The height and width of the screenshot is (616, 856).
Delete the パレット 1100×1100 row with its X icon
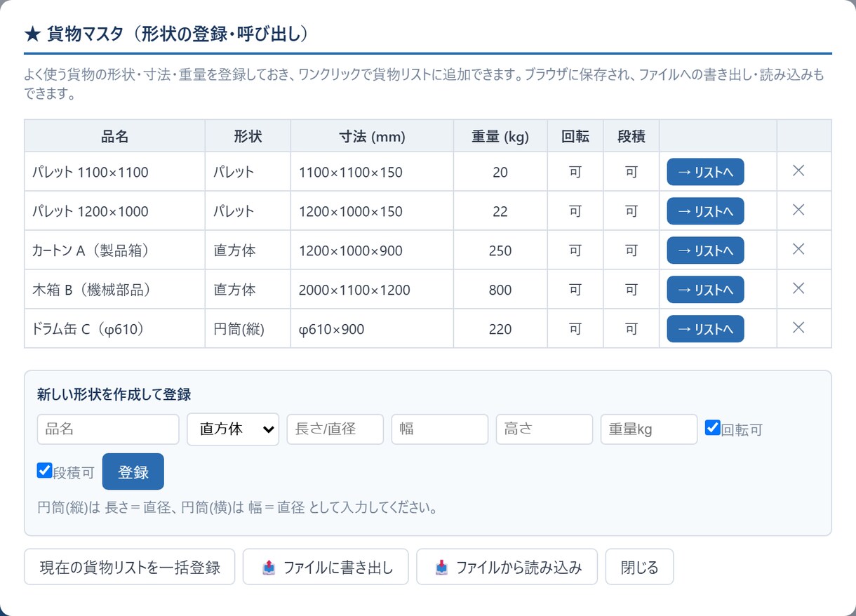pos(798,170)
